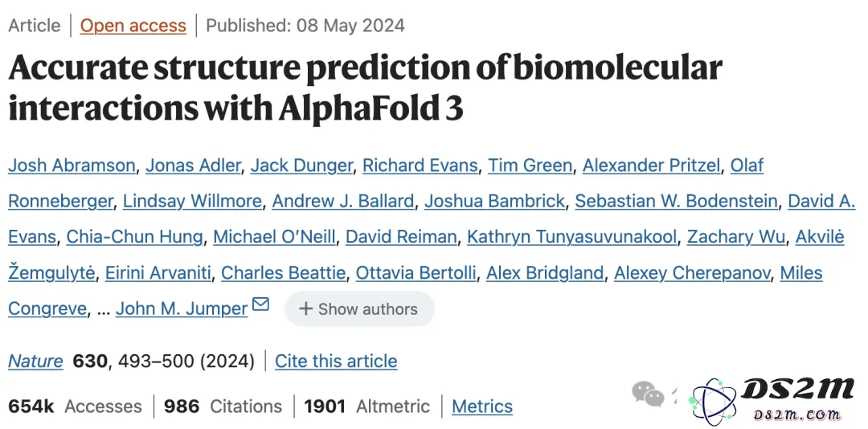Open Alexander Pritzel's author link
This screenshot has width=868, height=429.
tap(651, 165)
